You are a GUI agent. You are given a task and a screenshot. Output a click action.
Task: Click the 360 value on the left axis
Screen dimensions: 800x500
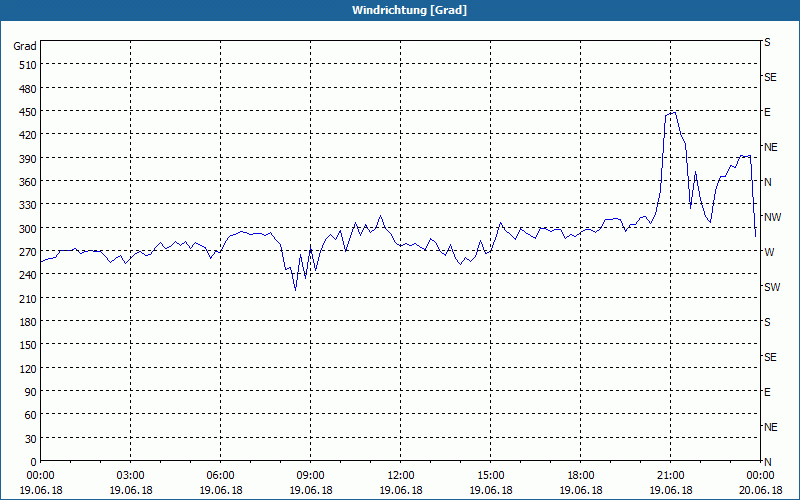point(29,182)
